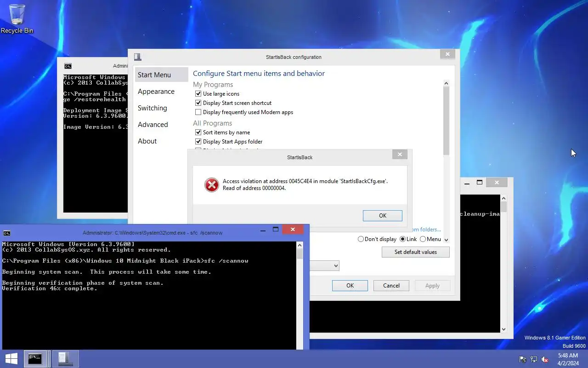Click scroll-down arrow in right cmd window
This screenshot has height=368, width=588.
pyautogui.click(x=503, y=329)
